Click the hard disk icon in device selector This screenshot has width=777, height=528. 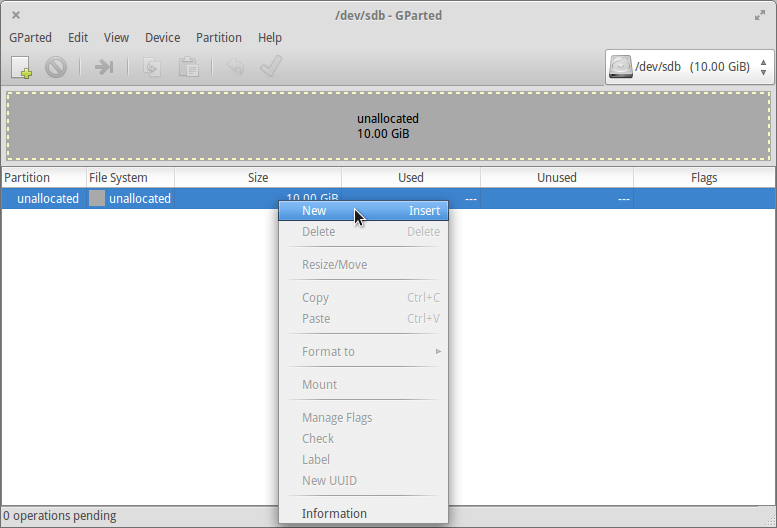[621, 67]
